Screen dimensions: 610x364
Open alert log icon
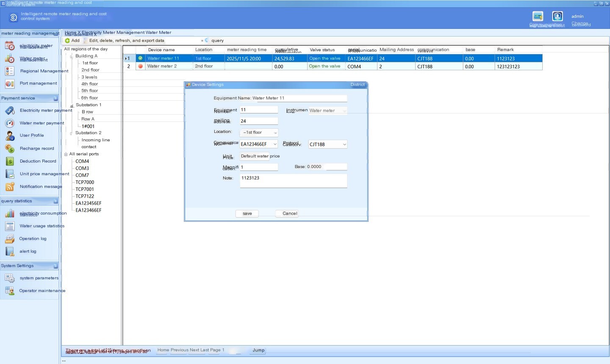[10, 251]
